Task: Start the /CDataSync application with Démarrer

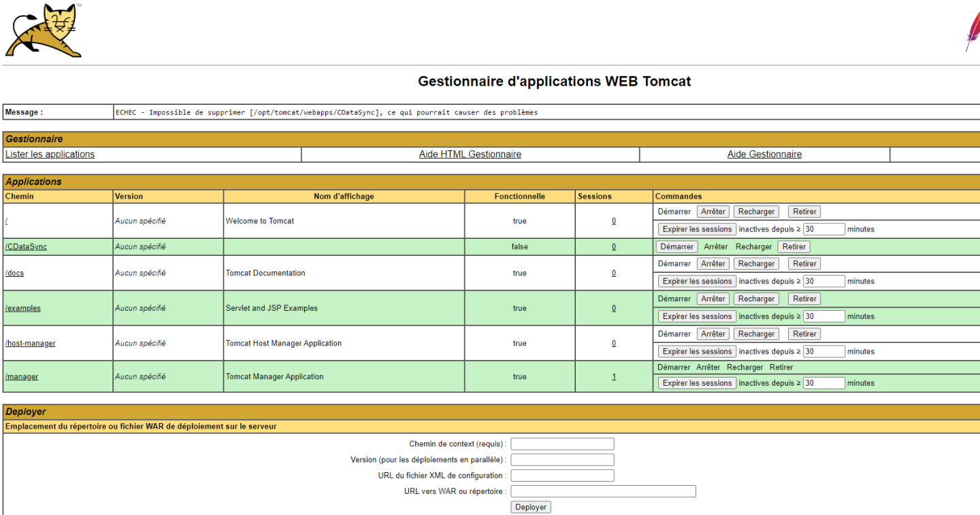Action: (x=677, y=247)
